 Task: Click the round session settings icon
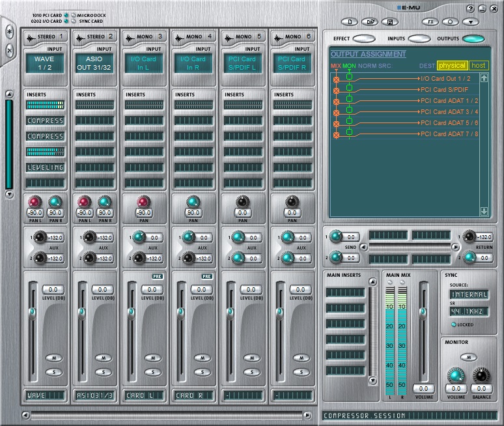[451, 22]
